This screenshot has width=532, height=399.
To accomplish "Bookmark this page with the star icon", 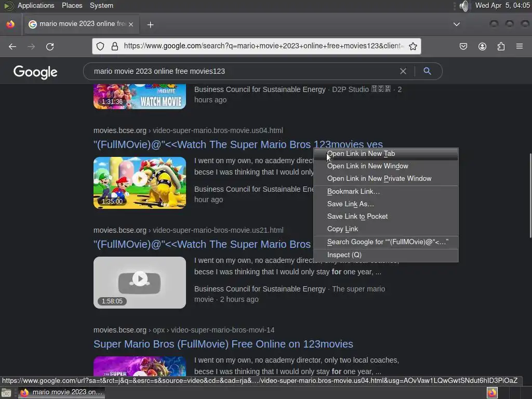I will click(x=413, y=46).
